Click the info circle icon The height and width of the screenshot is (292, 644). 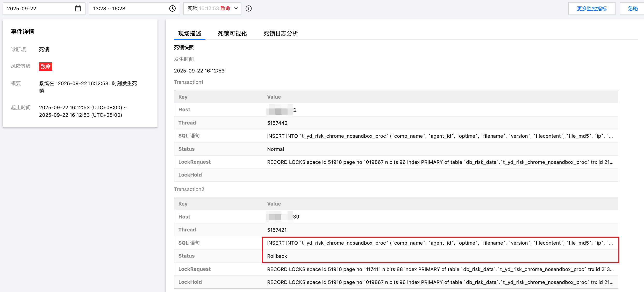click(248, 9)
